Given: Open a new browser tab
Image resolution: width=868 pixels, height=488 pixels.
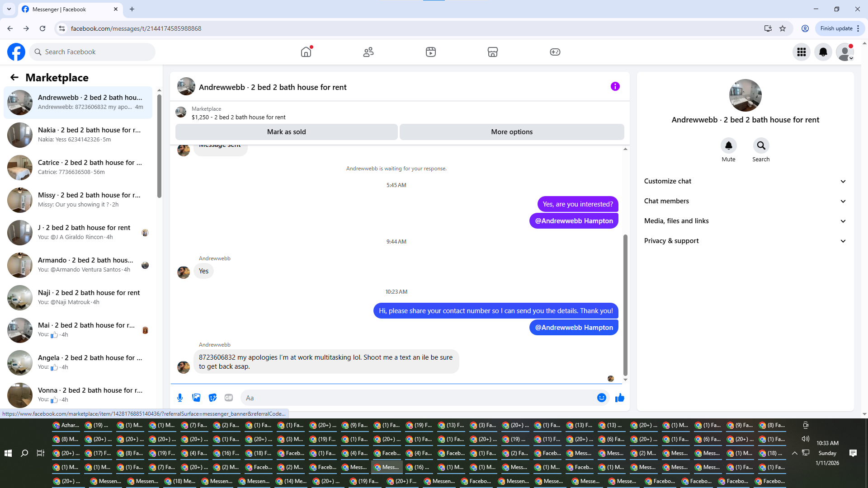Looking at the screenshot, I should coord(132,9).
